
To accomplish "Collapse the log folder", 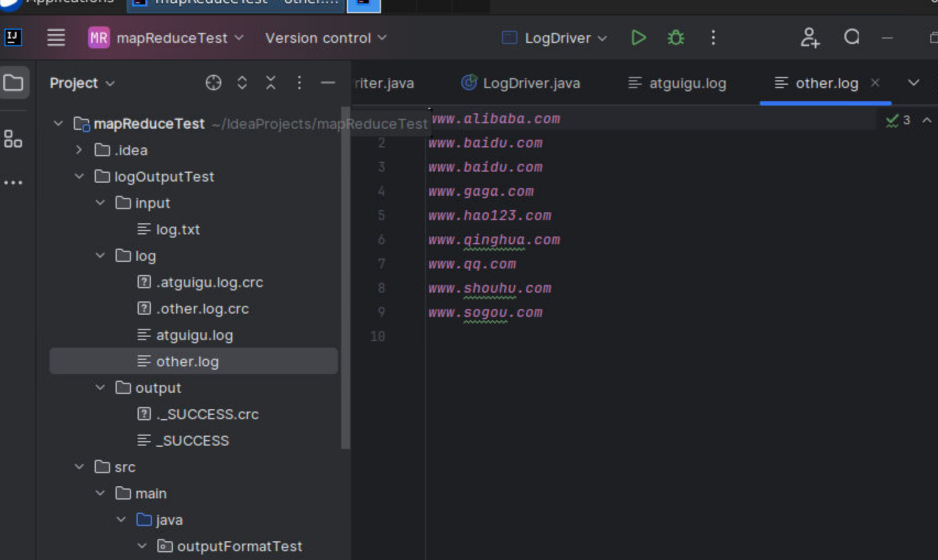I will coord(100,255).
